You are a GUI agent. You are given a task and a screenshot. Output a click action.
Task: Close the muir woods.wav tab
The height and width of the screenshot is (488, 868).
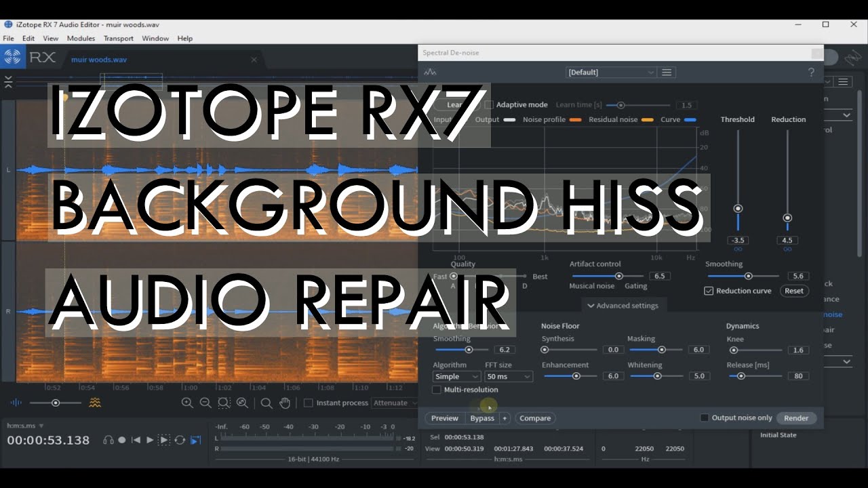coord(254,60)
